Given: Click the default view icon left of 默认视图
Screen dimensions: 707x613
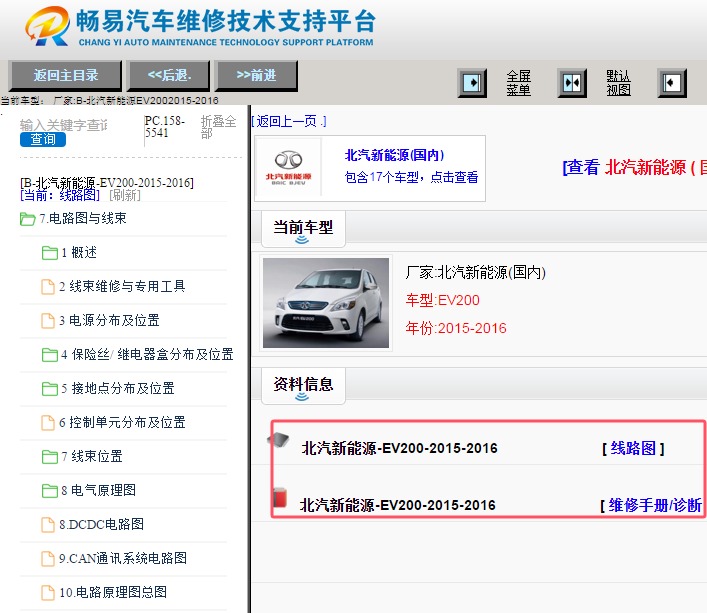Looking at the screenshot, I should [x=572, y=83].
